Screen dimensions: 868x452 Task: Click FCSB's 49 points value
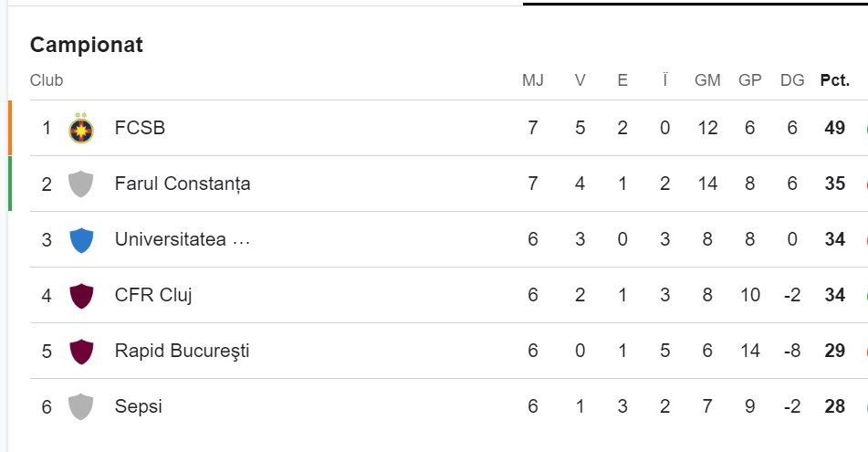pos(835,128)
